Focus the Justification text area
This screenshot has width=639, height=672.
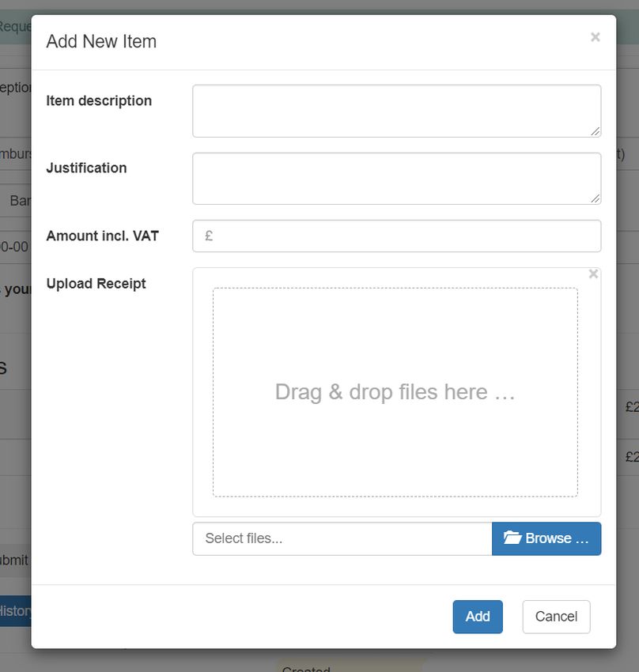point(395,178)
